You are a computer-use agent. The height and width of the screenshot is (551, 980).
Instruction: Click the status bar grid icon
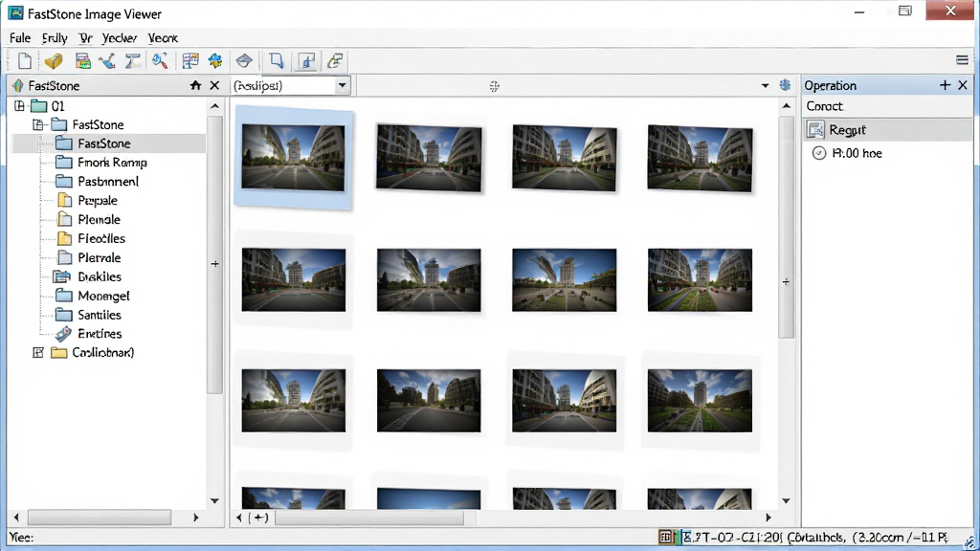pyautogui.click(x=666, y=537)
